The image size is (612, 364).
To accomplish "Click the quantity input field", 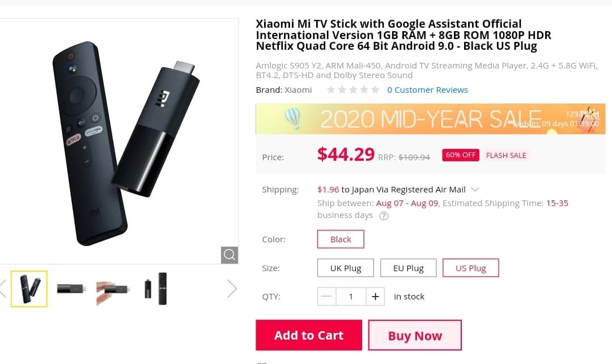I will tap(351, 296).
